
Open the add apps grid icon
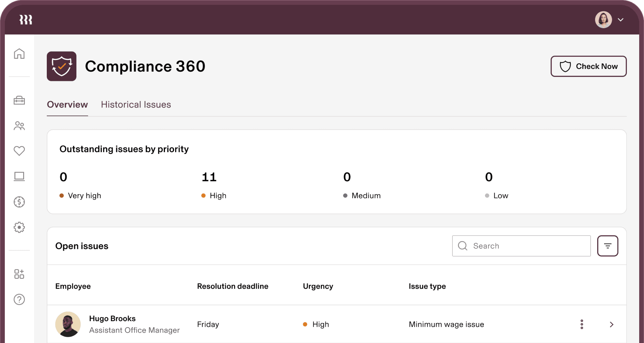[19, 274]
